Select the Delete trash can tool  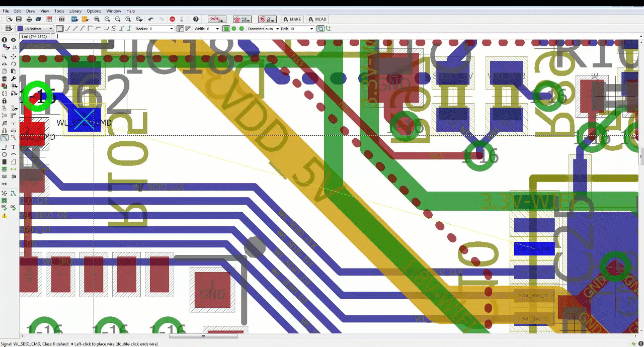click(5, 79)
